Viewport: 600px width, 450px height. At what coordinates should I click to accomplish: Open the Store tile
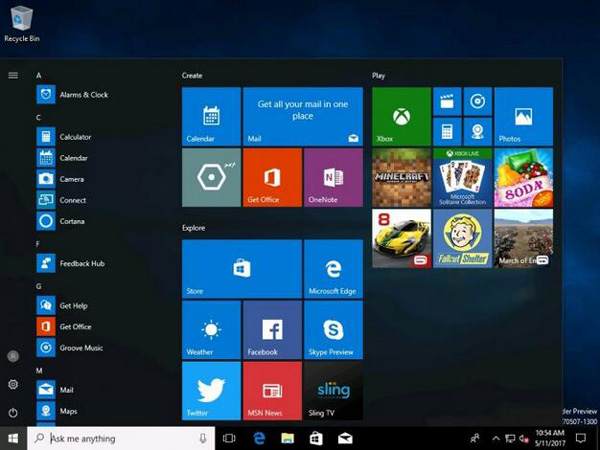point(242,269)
